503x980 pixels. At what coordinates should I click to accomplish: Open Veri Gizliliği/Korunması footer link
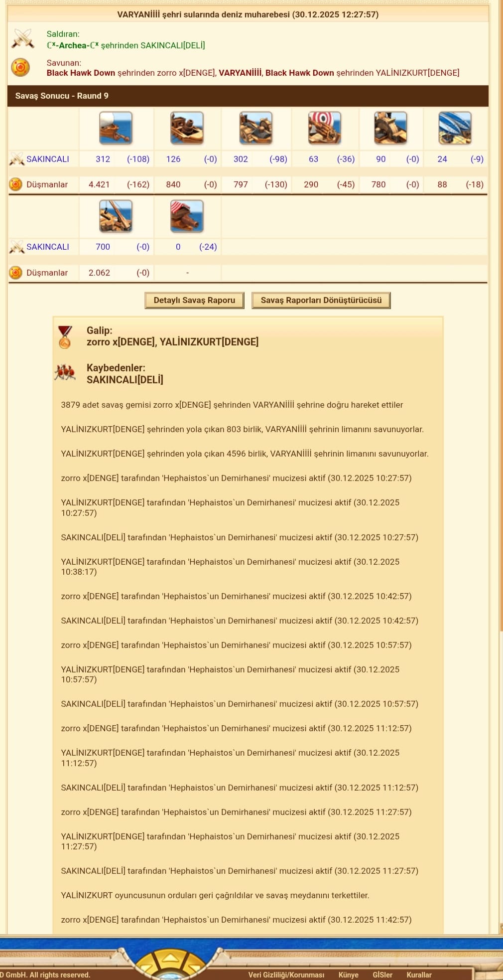click(x=286, y=975)
